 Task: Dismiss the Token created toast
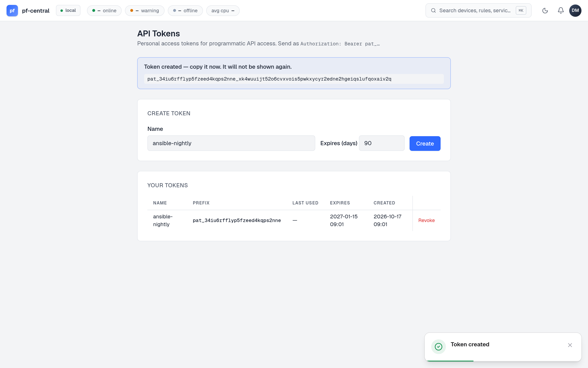tap(570, 345)
